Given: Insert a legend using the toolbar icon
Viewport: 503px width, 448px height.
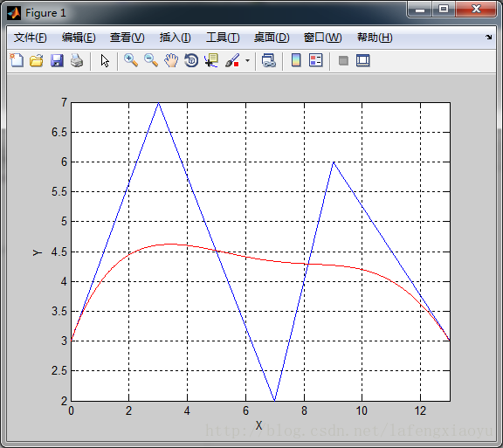Looking at the screenshot, I should [315, 60].
